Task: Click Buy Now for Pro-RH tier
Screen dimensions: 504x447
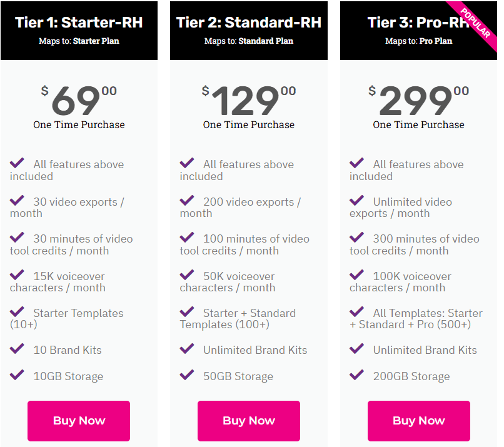Action: 418,421
